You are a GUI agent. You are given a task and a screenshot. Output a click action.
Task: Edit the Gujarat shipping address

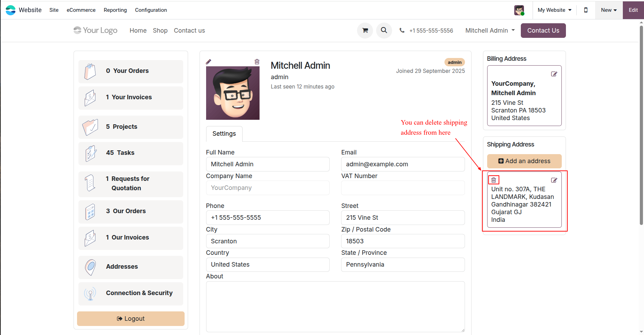coord(554,180)
